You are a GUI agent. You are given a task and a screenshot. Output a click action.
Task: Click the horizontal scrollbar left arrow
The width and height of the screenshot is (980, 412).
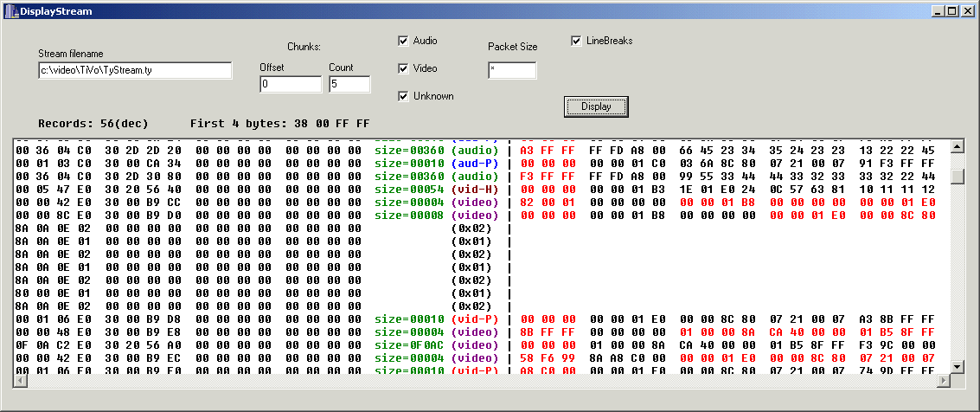click(x=22, y=380)
